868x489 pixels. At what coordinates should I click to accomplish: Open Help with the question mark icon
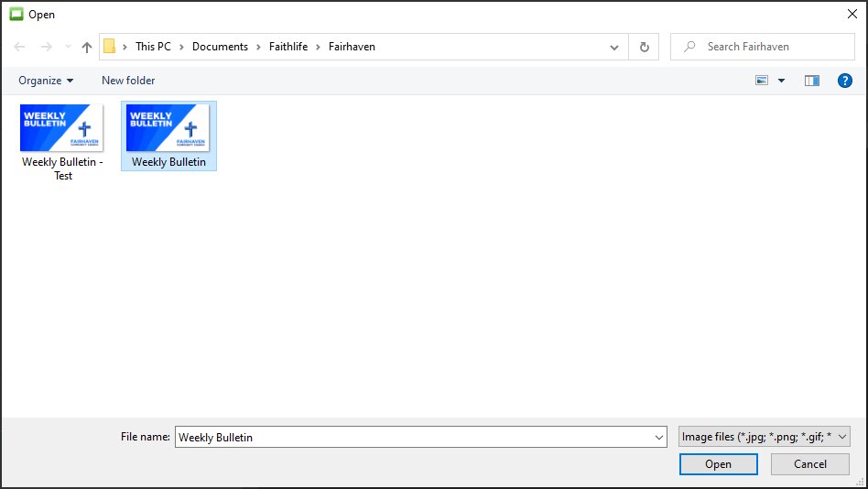click(844, 81)
